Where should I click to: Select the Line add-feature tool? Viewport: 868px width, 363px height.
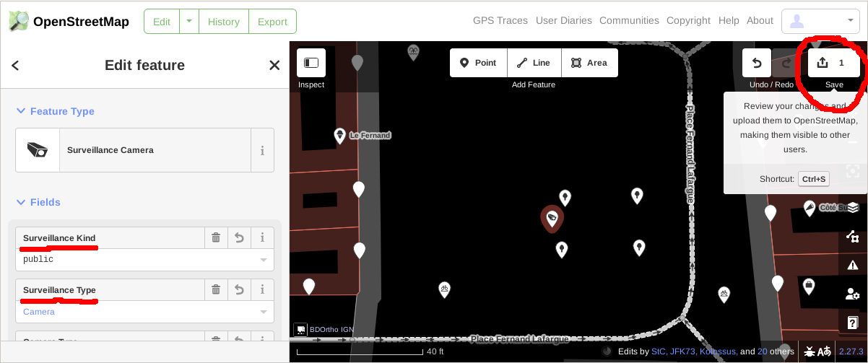click(534, 63)
